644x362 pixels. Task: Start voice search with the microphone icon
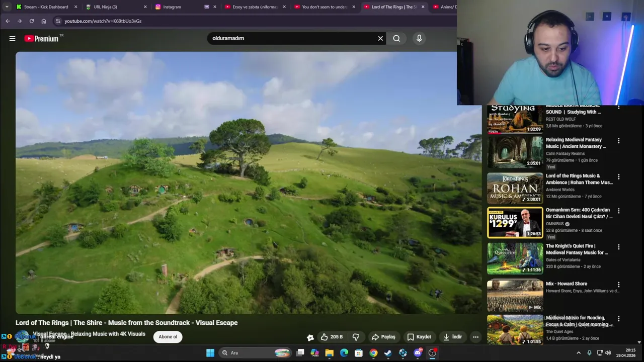tap(419, 38)
